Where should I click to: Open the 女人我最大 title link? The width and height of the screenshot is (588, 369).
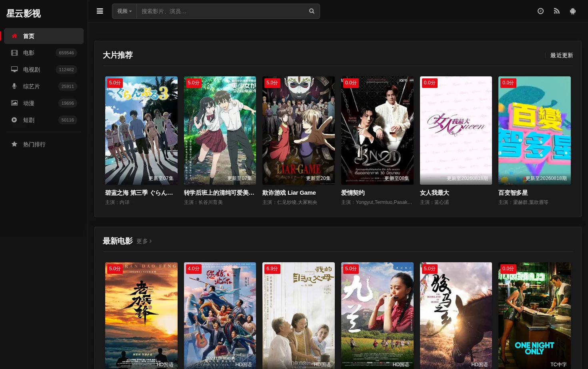(x=434, y=193)
